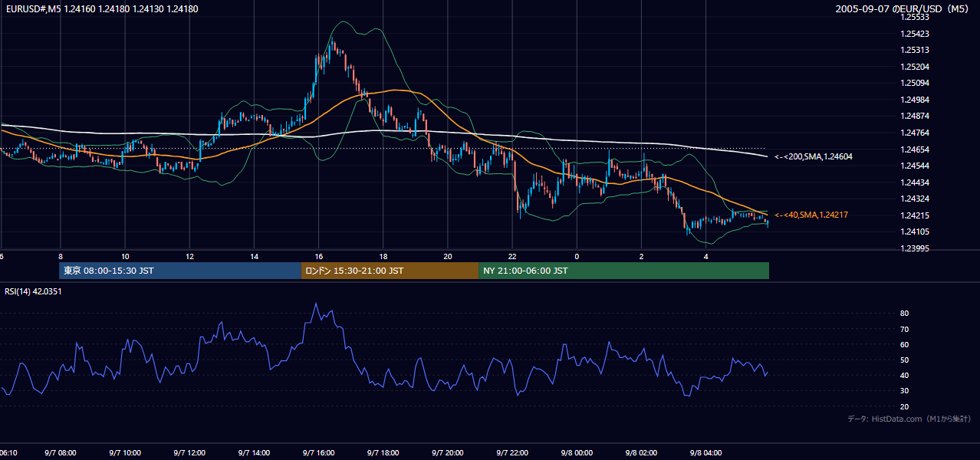
Task: Click price axis value 1.24105
Action: click(x=915, y=232)
